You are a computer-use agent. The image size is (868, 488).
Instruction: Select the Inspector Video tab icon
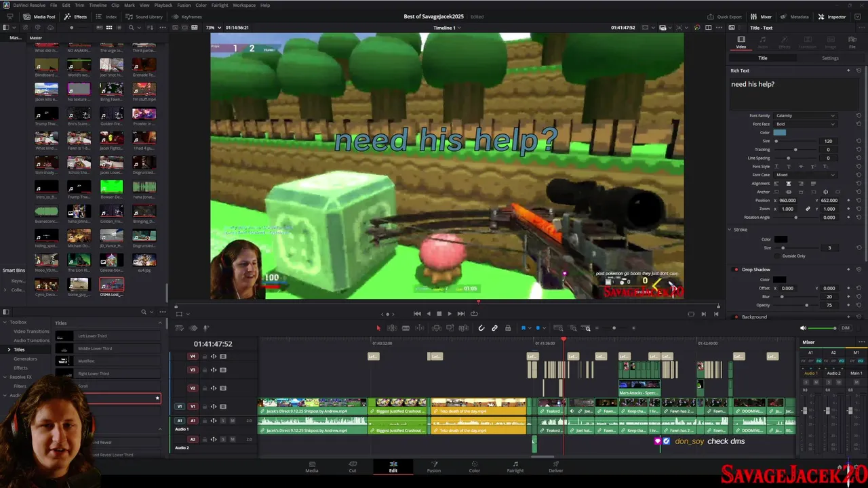(x=741, y=42)
